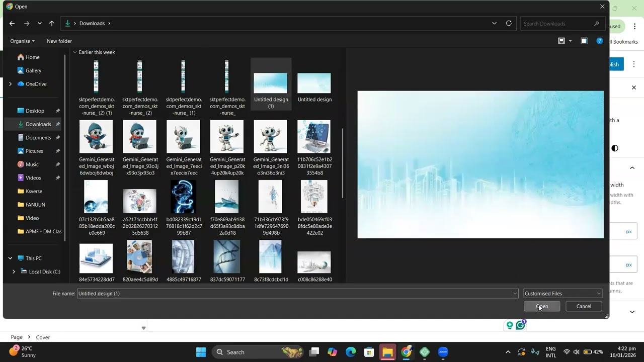Toggle the preview pane
The width and height of the screenshot is (644, 362).
tap(584, 41)
